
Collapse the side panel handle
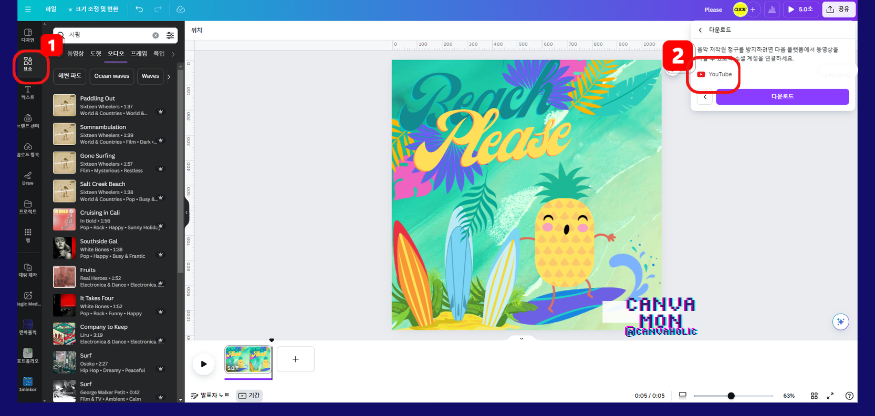[187, 212]
